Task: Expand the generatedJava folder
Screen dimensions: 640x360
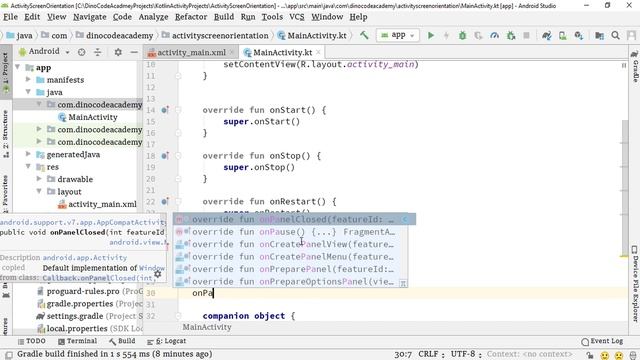Action: point(28,154)
